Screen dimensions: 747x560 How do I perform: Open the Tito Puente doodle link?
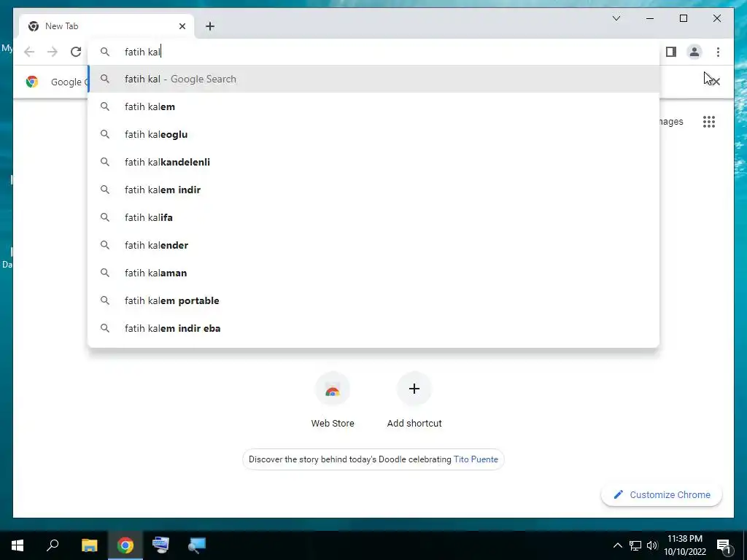476,459
